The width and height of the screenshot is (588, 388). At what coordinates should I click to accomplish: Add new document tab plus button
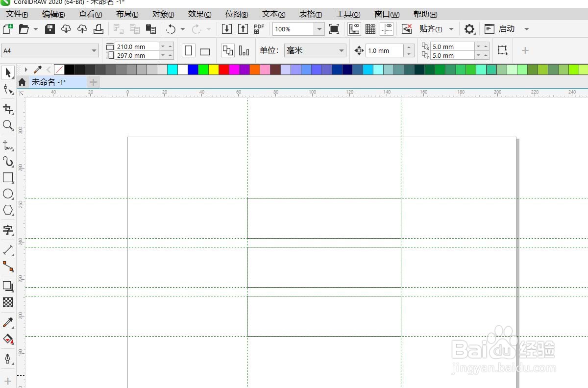pos(93,82)
